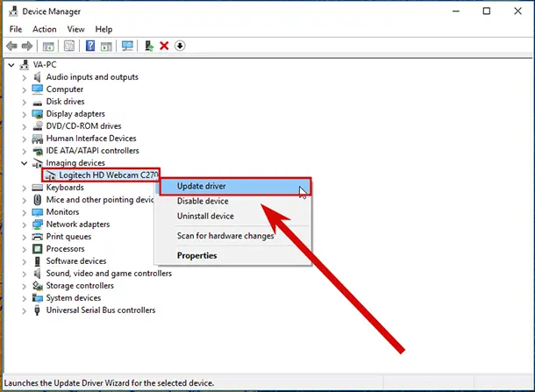Viewport: 535px width, 392px height.
Task: Choose Uninstall device from context menu
Action: (x=233, y=216)
